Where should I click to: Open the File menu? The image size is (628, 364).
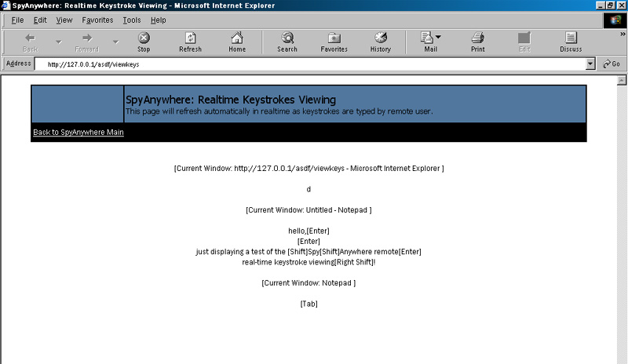coord(17,20)
